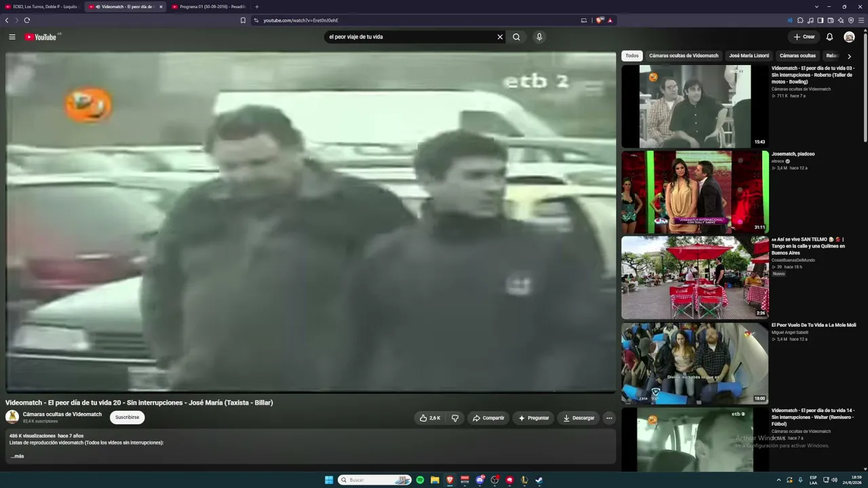Select the Todos filter chip
868x488 pixels.
coord(632,56)
